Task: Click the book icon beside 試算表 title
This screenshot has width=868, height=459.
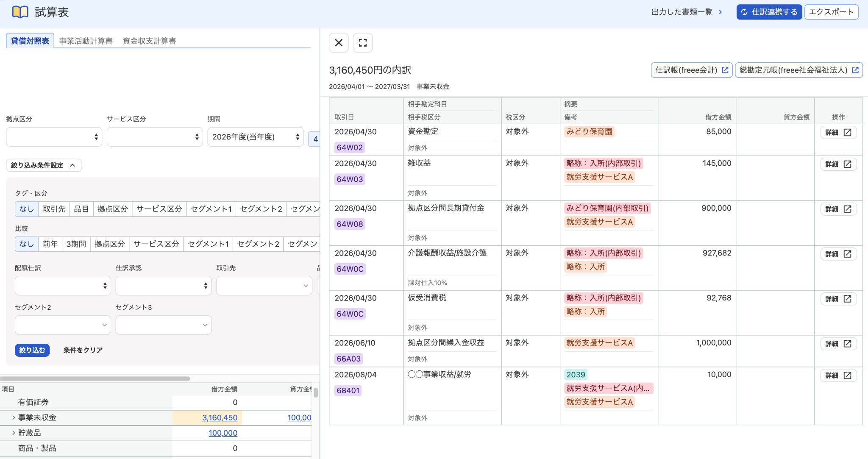Action: pyautogui.click(x=20, y=12)
